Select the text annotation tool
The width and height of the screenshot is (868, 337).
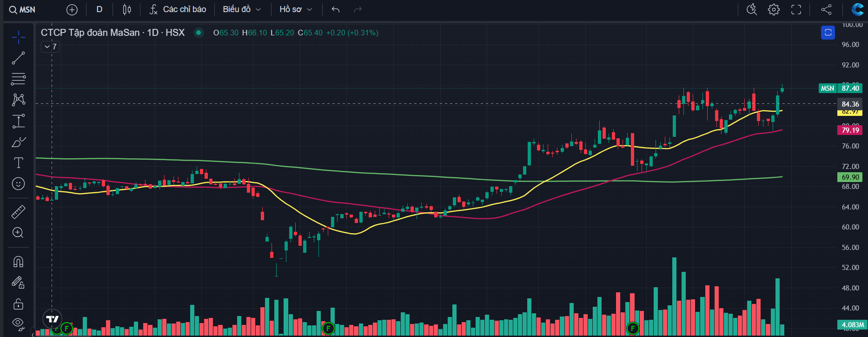click(19, 163)
